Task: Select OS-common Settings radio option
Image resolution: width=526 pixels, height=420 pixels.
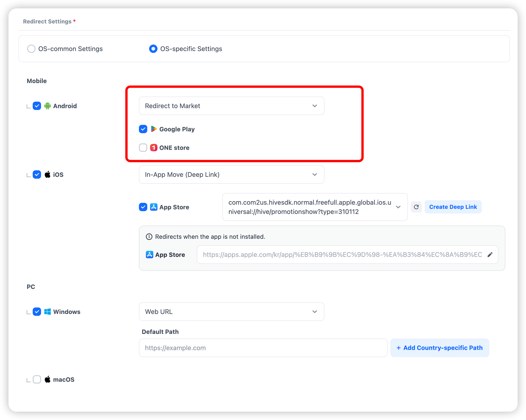Action: (x=31, y=49)
